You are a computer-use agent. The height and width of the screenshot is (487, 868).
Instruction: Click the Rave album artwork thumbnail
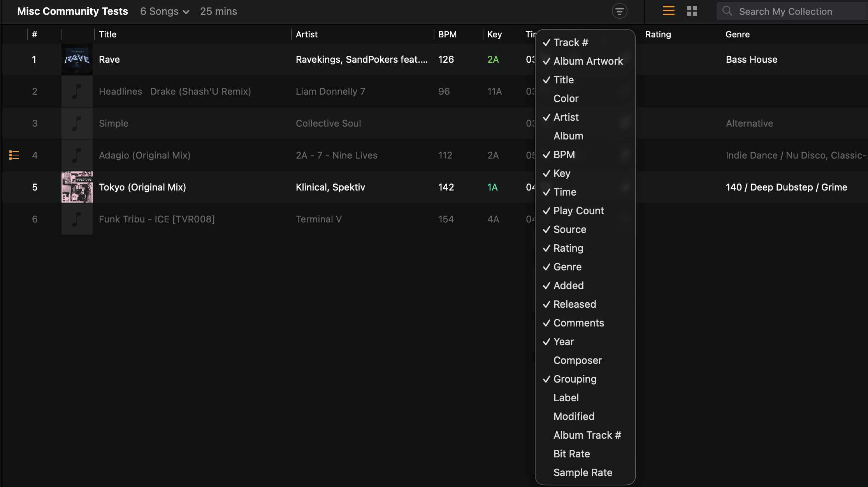coord(77,59)
